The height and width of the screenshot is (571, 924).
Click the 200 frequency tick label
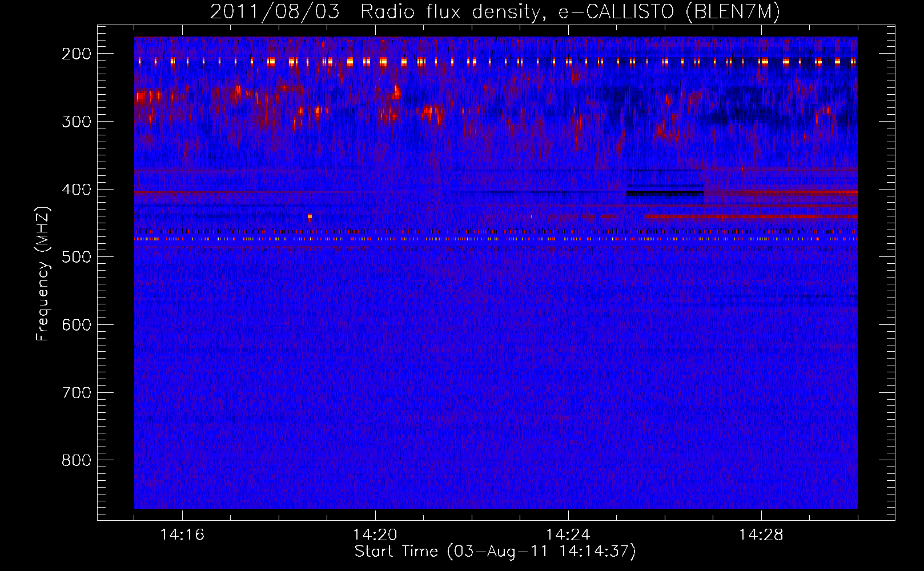pyautogui.click(x=77, y=54)
